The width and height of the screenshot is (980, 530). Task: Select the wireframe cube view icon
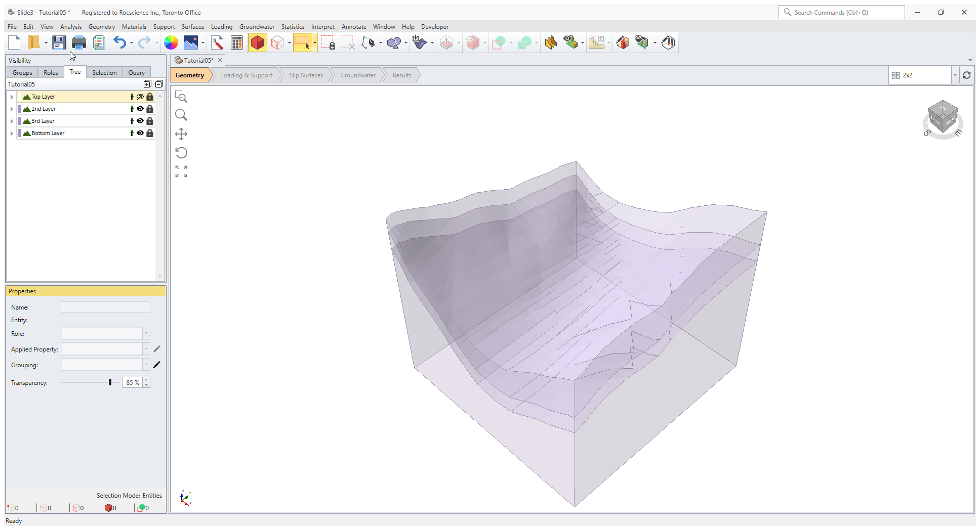click(x=277, y=43)
